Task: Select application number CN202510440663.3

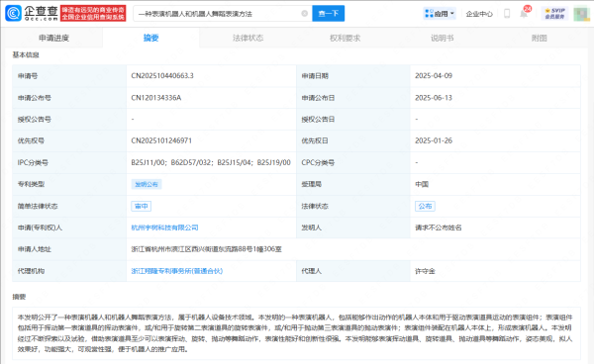Action: [162, 76]
